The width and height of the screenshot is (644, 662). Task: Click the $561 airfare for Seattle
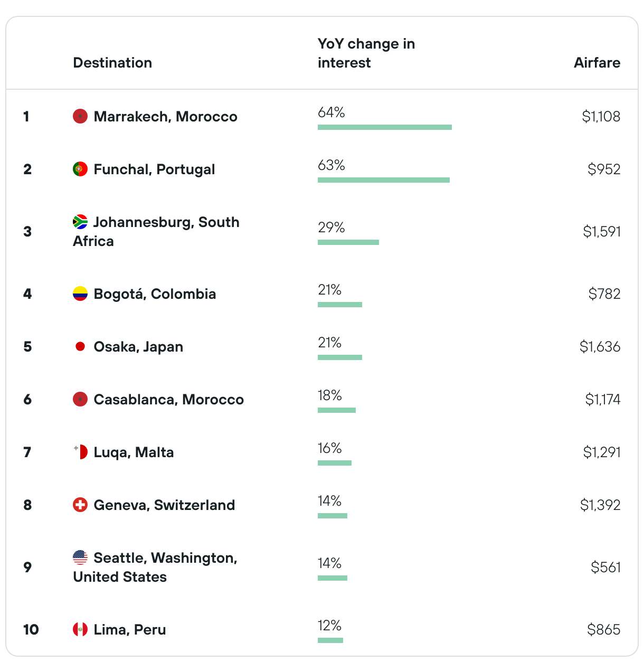tap(606, 568)
